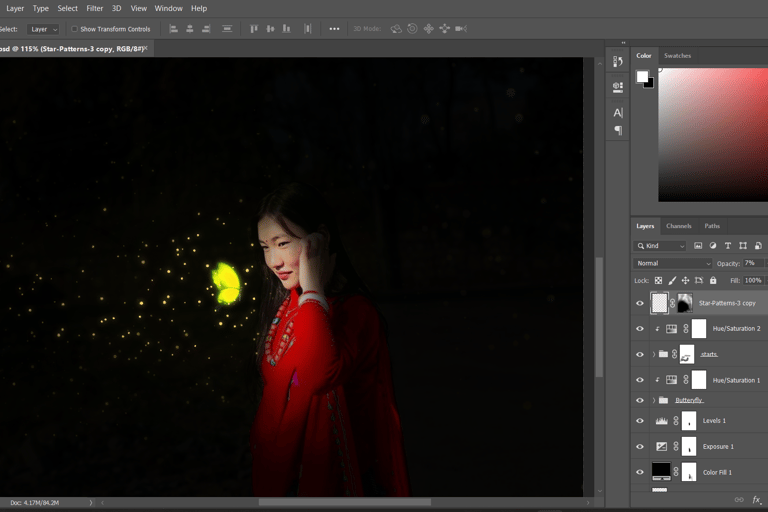Image resolution: width=768 pixels, height=512 pixels.
Task: Hide the Star-Patterns-3 copy layer
Action: (640, 303)
